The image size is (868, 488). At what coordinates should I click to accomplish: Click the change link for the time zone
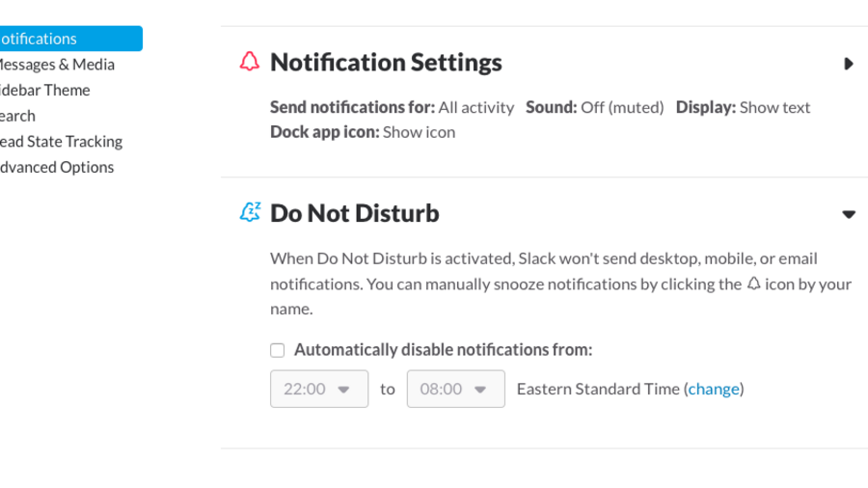[714, 389]
